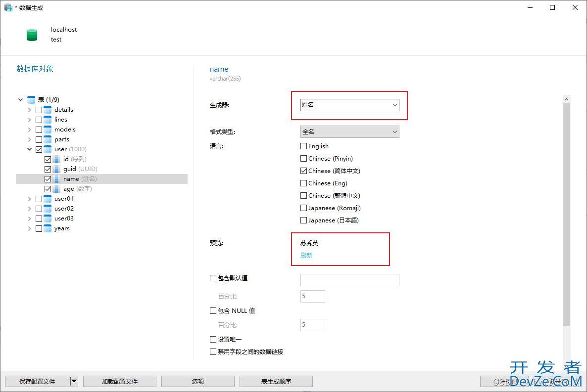Uncheck the guid column checkbox
Screen dimensions: 587x392
pos(48,170)
